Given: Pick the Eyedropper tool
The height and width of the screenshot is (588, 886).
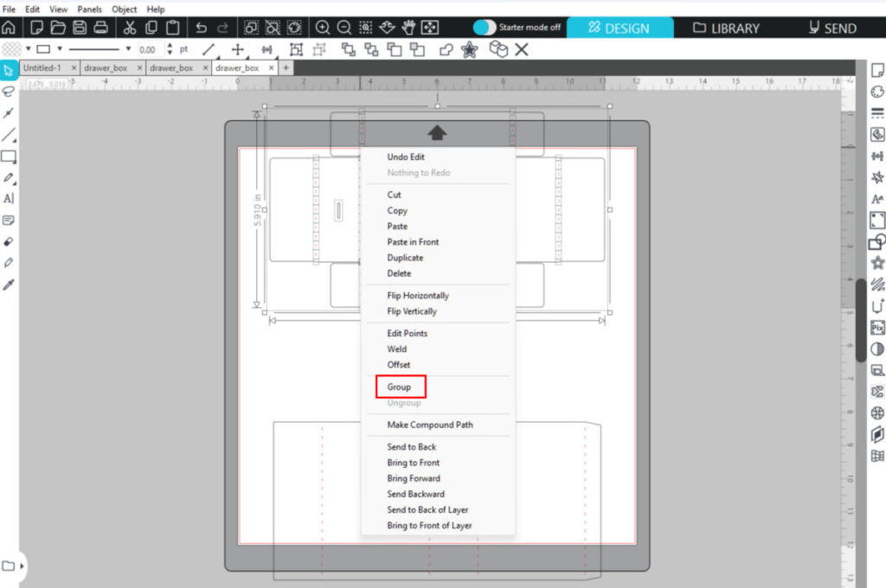Looking at the screenshot, I should point(9,284).
